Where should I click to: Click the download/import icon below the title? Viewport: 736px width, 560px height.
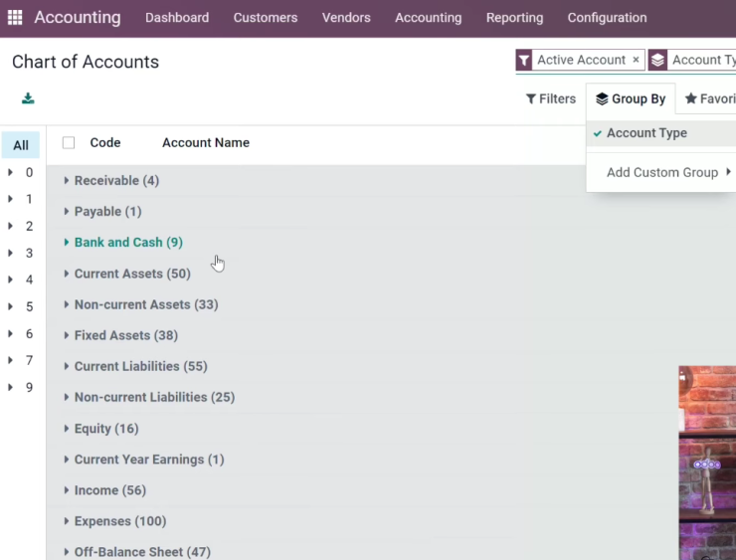click(28, 98)
